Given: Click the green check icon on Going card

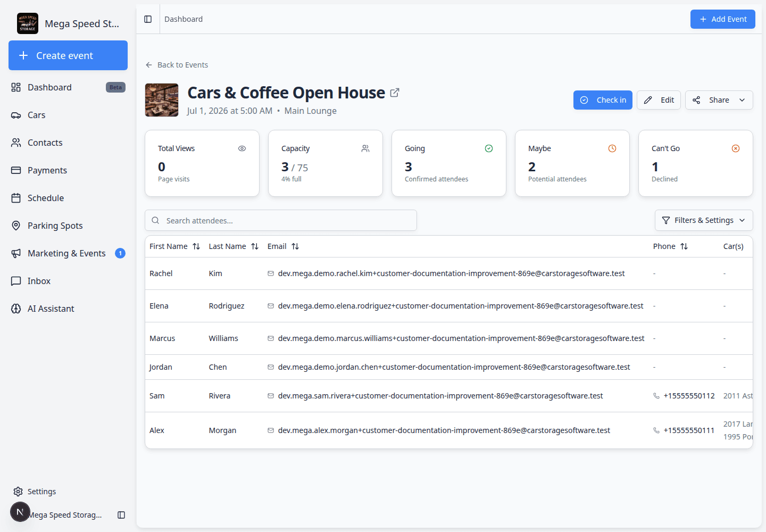Looking at the screenshot, I should pos(489,148).
